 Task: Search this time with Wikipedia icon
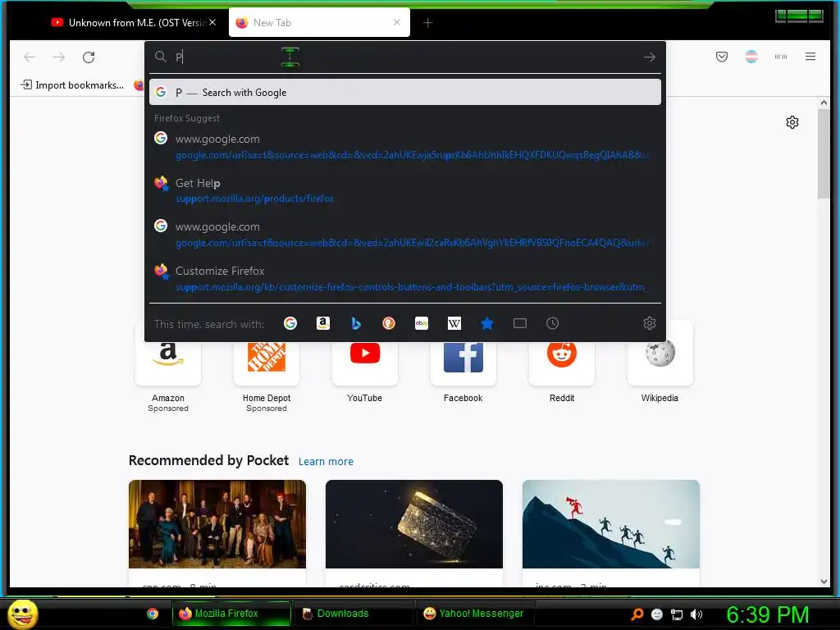tap(454, 323)
